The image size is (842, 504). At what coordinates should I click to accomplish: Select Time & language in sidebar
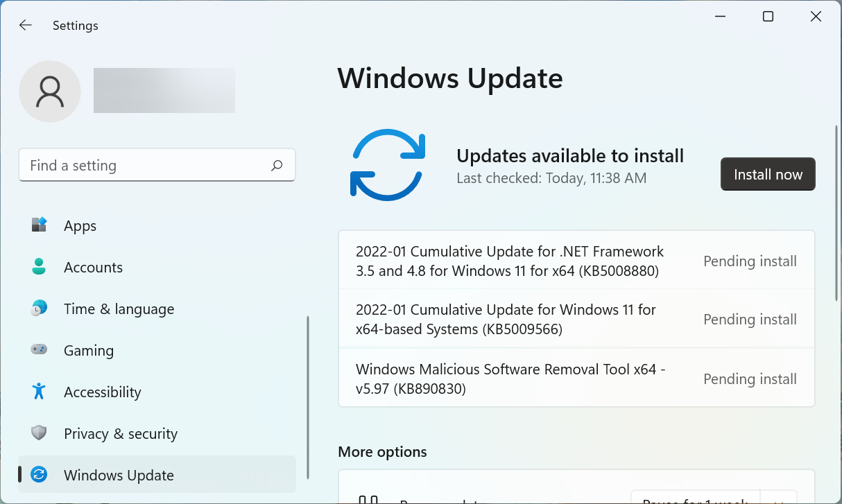point(119,309)
